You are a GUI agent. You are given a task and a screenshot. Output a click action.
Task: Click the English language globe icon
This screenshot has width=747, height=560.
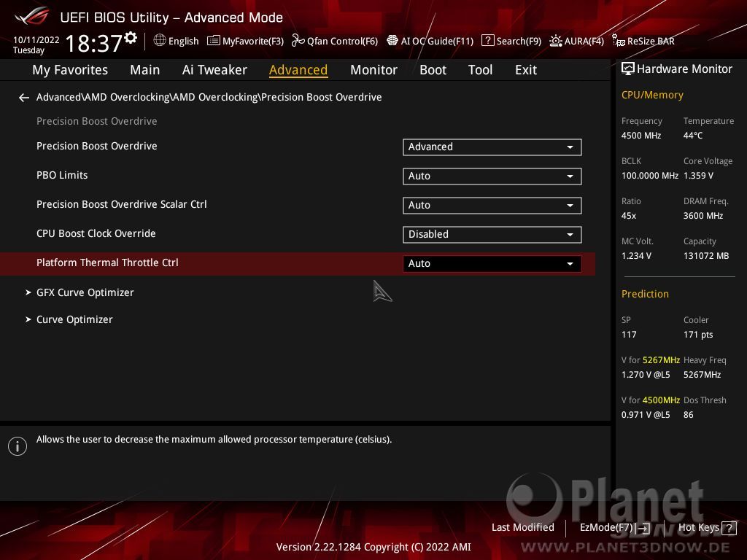point(160,41)
